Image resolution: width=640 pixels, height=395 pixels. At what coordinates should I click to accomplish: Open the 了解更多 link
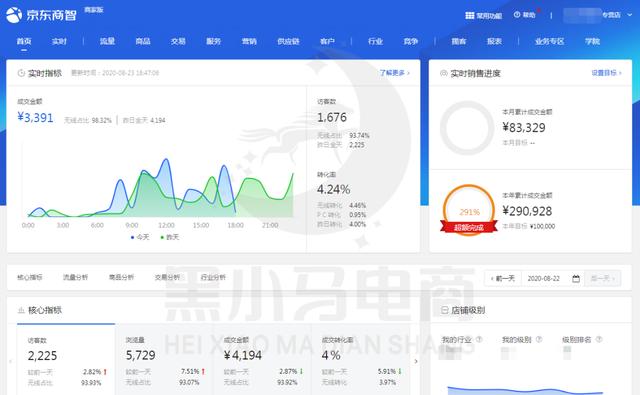[x=394, y=73]
